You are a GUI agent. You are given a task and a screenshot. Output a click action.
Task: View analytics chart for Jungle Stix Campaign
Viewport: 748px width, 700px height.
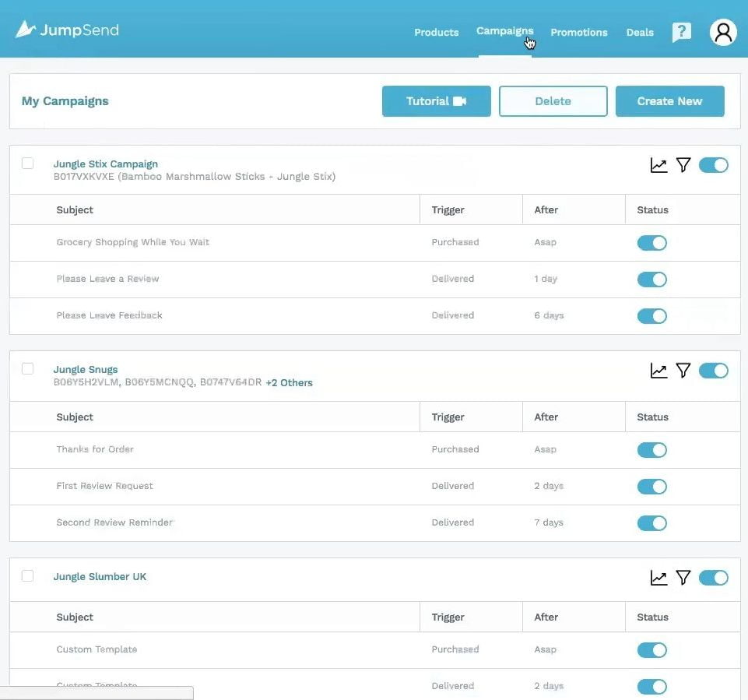[658, 165]
